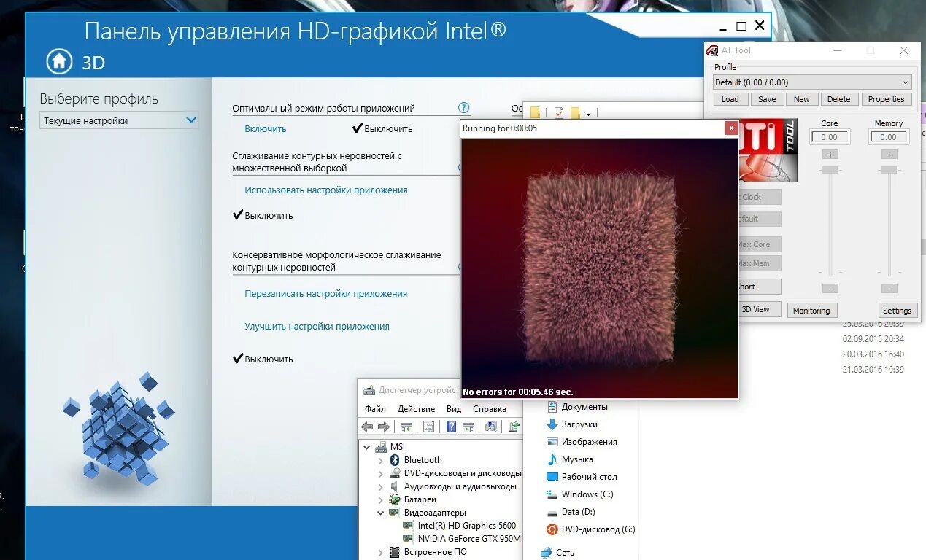This screenshot has height=560, width=926.
Task: Expand Батареи node in Device Manager
Action: coord(380,500)
